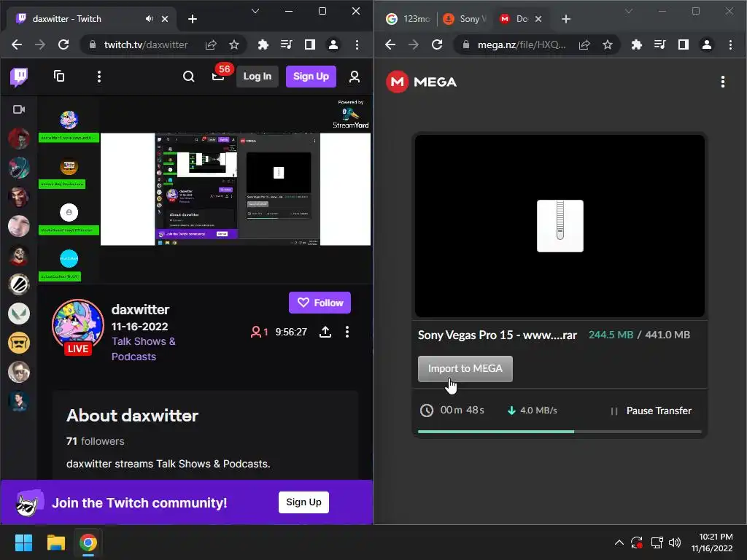747x560 pixels.
Task: Open daxwitter channel more options dots
Action: coord(347,332)
